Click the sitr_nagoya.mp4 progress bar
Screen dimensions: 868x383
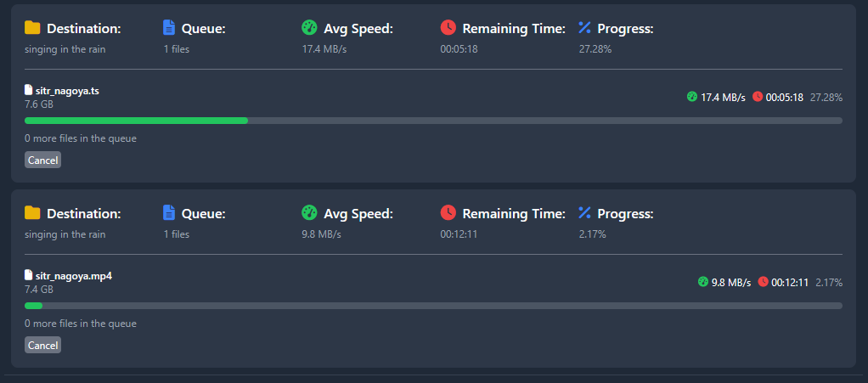pos(433,306)
